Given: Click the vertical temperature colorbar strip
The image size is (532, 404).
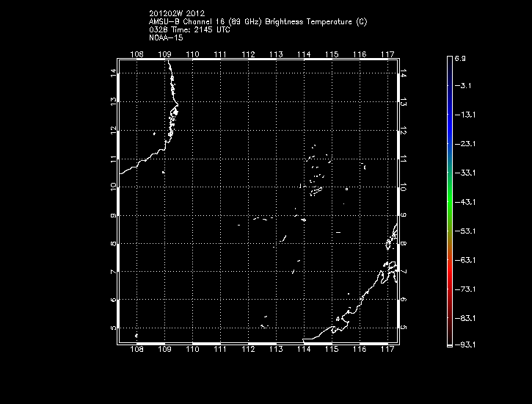Looking at the screenshot, I should click(448, 200).
